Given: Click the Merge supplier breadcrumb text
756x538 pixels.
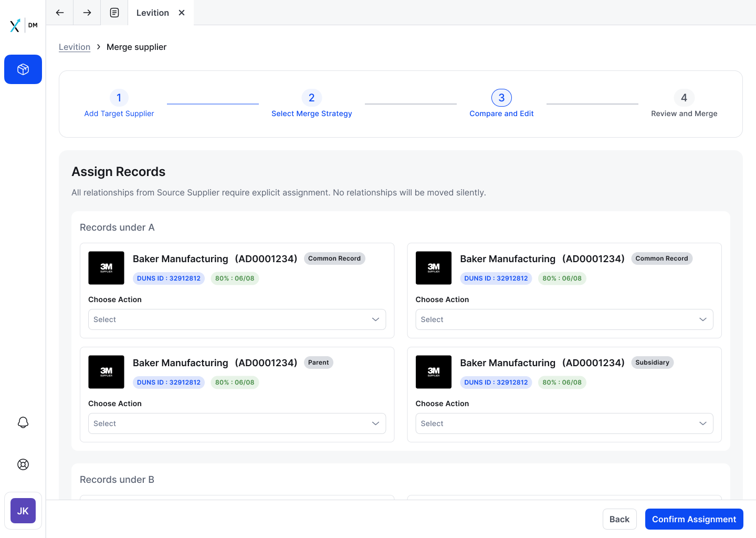Looking at the screenshot, I should click(x=136, y=47).
